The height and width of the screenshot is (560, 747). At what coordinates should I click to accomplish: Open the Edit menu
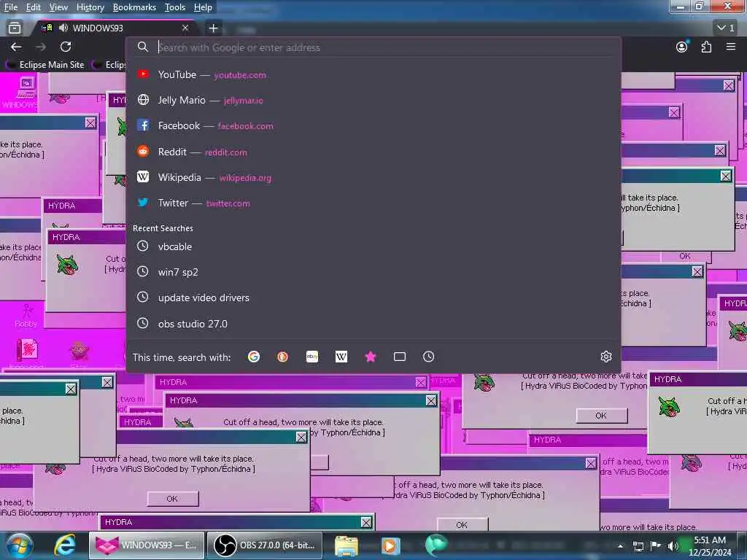(34, 7)
